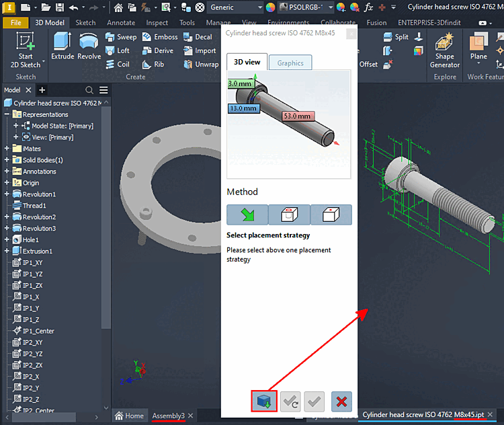
Task: Select the Extrude tool
Action: [62, 46]
